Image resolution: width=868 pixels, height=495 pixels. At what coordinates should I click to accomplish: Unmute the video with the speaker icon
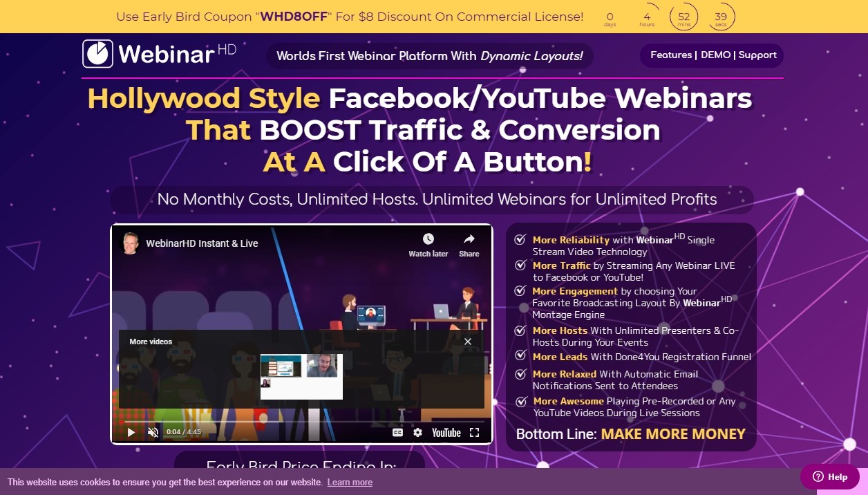[x=153, y=433]
